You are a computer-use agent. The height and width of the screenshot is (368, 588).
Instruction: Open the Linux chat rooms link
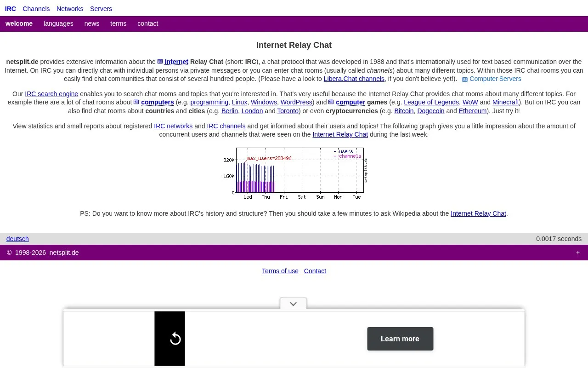pos(239,102)
